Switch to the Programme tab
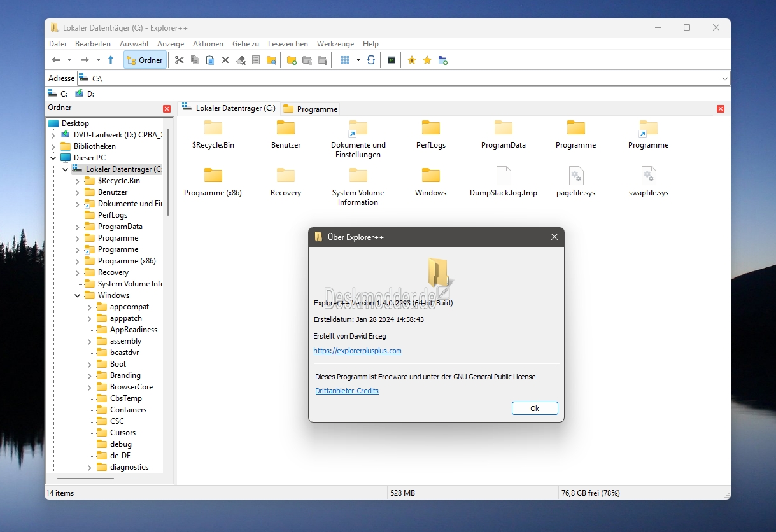 tap(310, 109)
